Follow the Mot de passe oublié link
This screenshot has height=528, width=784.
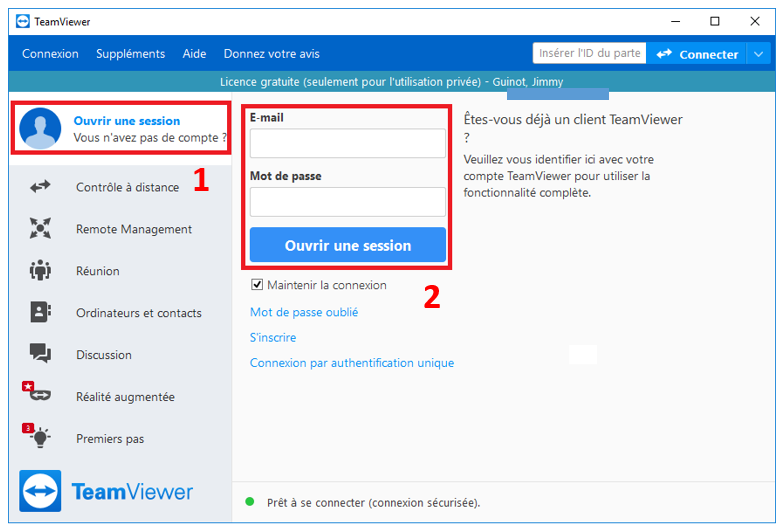tap(304, 312)
